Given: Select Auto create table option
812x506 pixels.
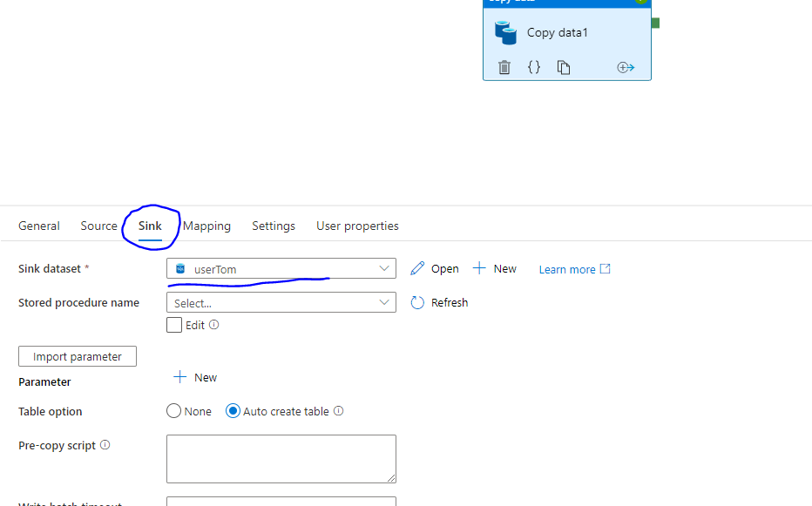Looking at the screenshot, I should coord(233,411).
